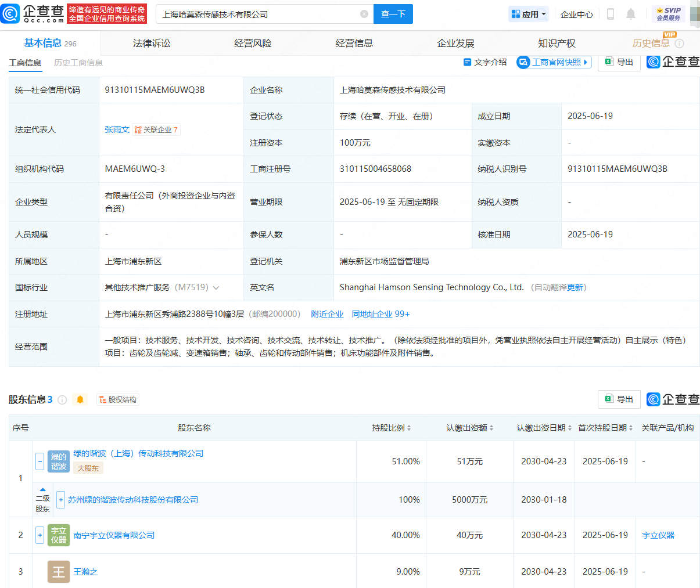Screen dimensions: 700x588
Task: Open 苏州绿的谐波传动科技股份有限公司 link
Action: (x=133, y=500)
